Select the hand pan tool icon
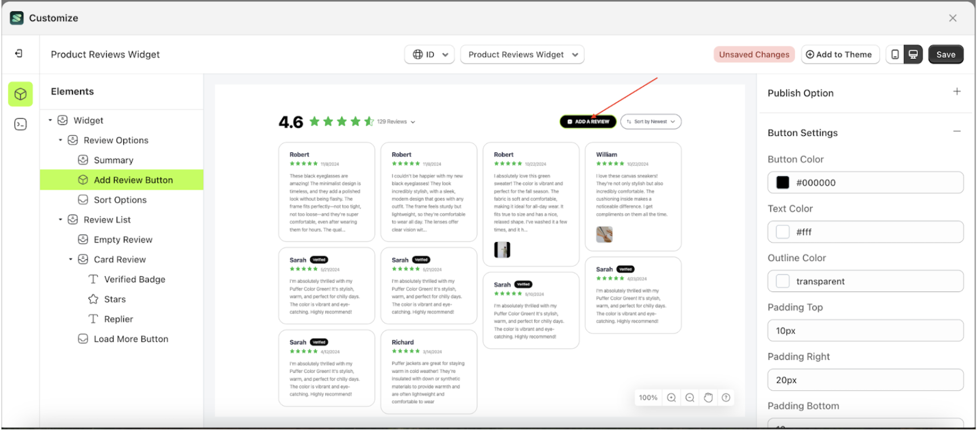Screen dimensions: 980x433 click(708, 398)
